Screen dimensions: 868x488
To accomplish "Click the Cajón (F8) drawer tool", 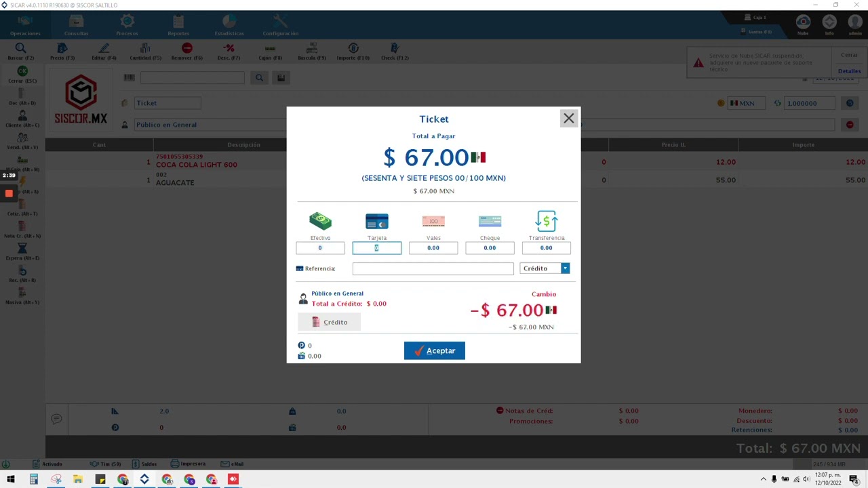I will pos(271,52).
